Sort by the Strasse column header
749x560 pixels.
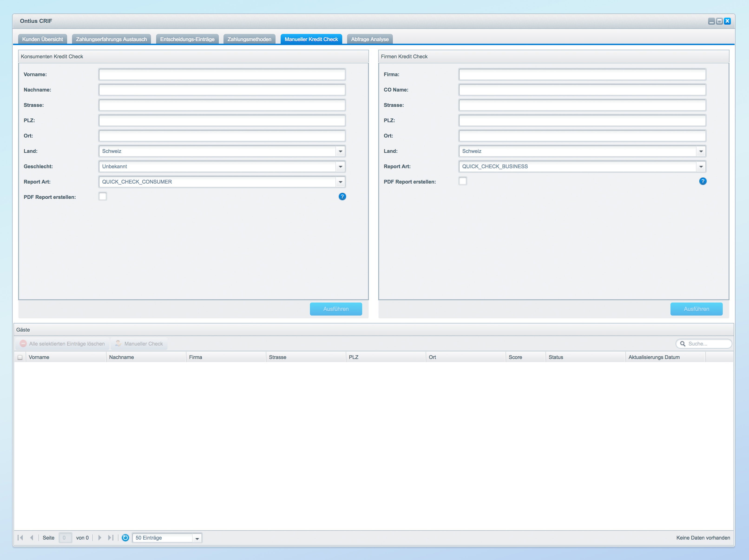[306, 357]
